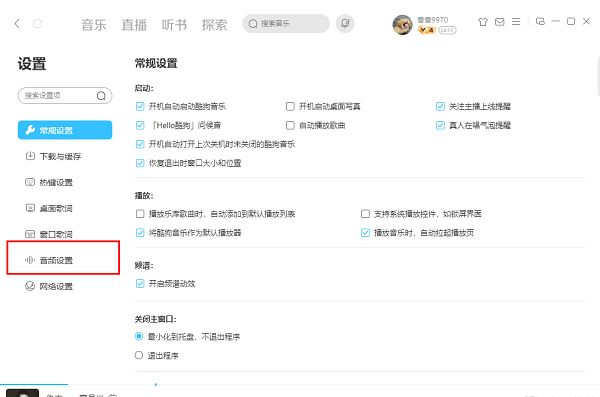Image resolution: width=600 pixels, height=397 pixels.
Task: Minimize the KuGou window
Action: (556, 21)
